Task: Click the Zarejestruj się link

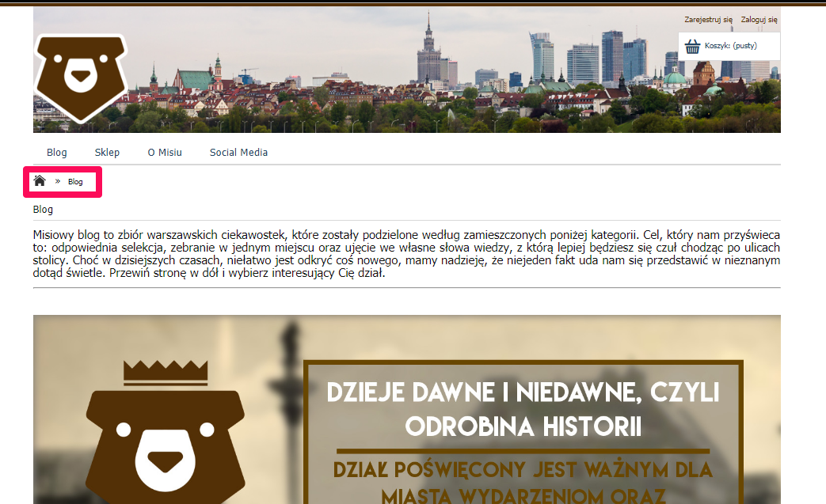Action: coord(709,20)
